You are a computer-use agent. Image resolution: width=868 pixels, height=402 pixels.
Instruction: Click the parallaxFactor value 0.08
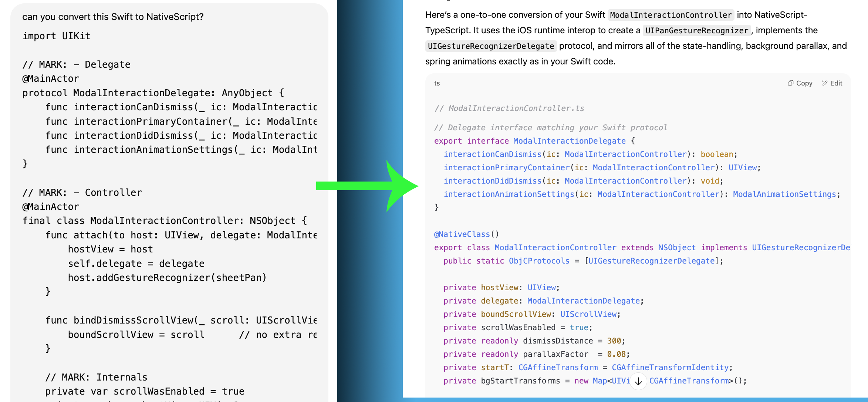coord(617,354)
